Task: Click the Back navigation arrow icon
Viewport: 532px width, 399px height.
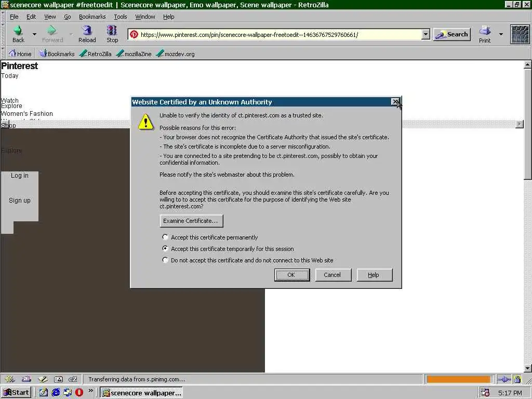Action: 18,31
